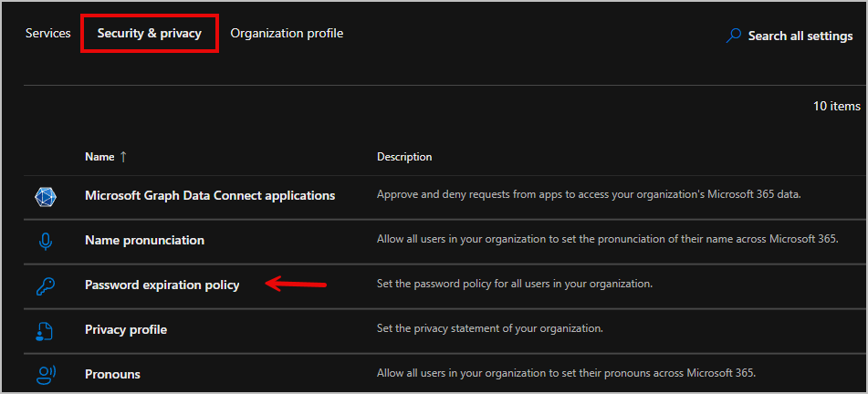The height and width of the screenshot is (394, 868).
Task: Click the Privacy profile document icon
Action: (46, 330)
